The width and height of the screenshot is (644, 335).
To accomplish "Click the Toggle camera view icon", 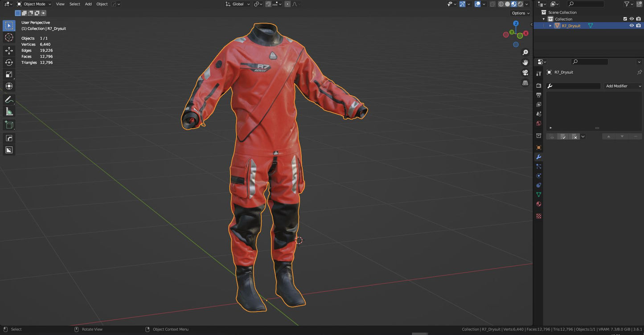I will [525, 73].
